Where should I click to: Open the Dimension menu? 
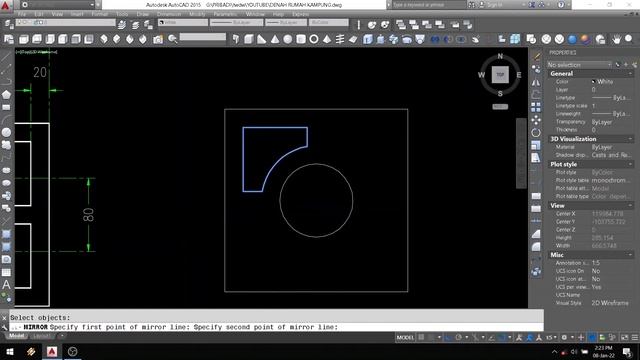click(x=169, y=14)
